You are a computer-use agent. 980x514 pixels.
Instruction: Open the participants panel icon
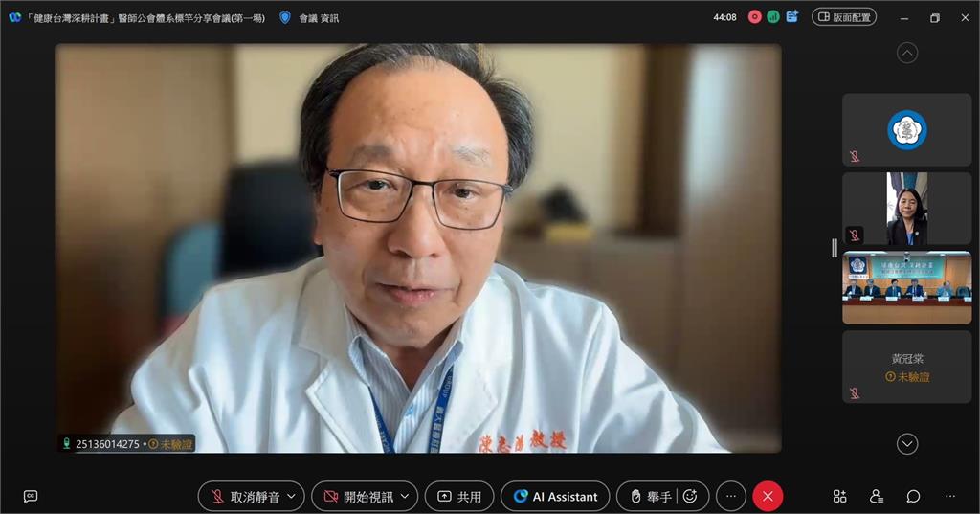877,497
